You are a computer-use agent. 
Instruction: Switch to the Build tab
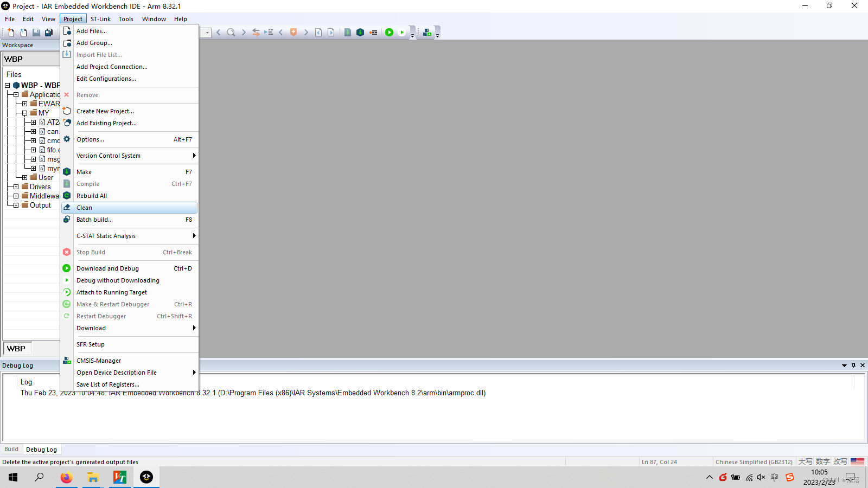11,449
